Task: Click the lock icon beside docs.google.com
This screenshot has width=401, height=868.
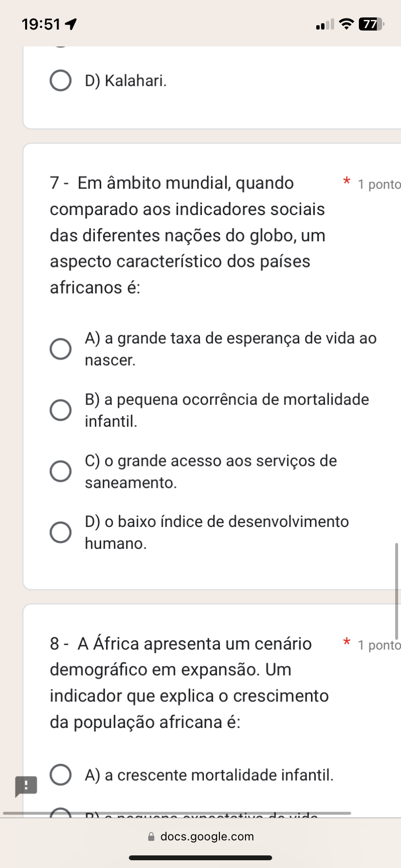Action: 151,837
